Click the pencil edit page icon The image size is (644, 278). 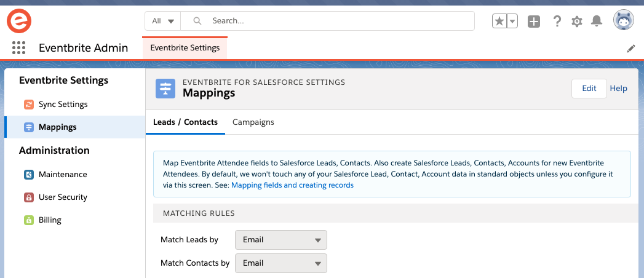point(631,49)
